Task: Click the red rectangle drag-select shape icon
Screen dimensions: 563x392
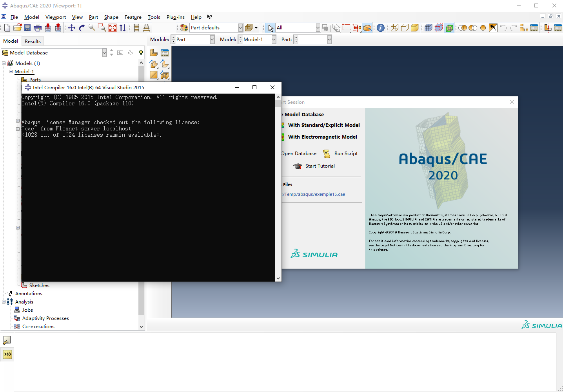Action: pyautogui.click(x=347, y=28)
